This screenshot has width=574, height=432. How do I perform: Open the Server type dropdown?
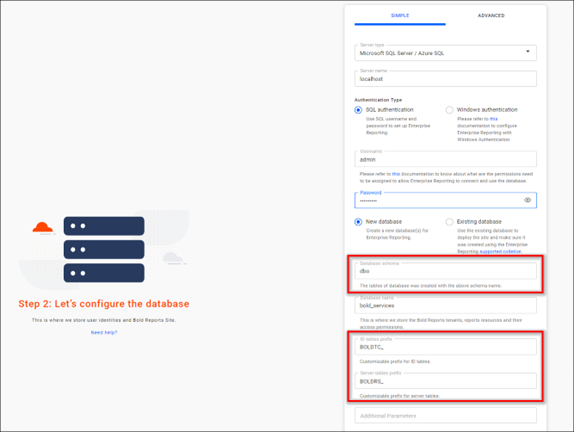coord(446,53)
